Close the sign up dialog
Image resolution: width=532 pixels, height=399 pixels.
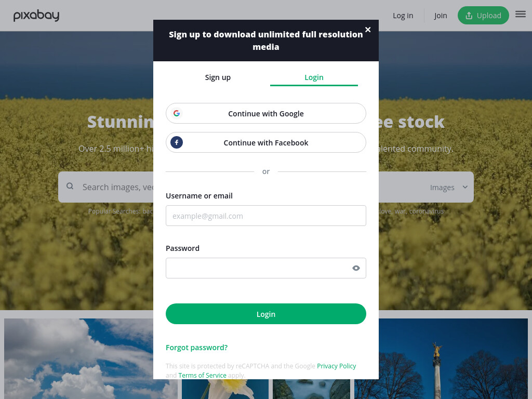368,30
